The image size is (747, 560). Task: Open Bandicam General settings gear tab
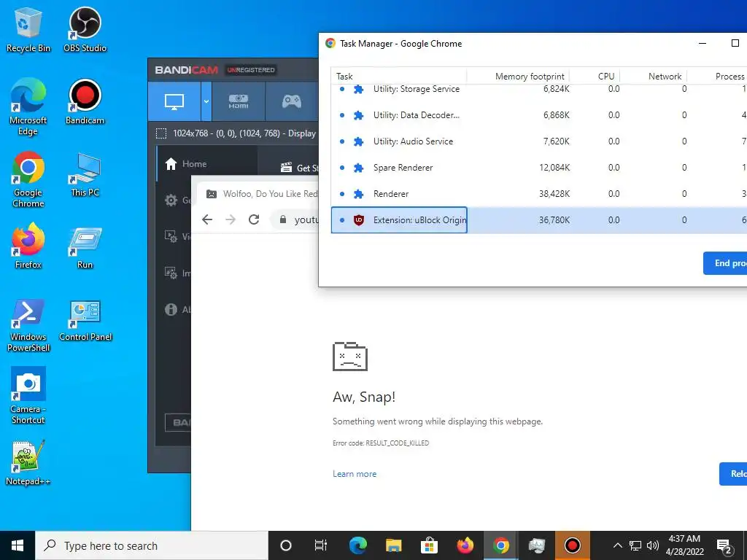(x=171, y=201)
